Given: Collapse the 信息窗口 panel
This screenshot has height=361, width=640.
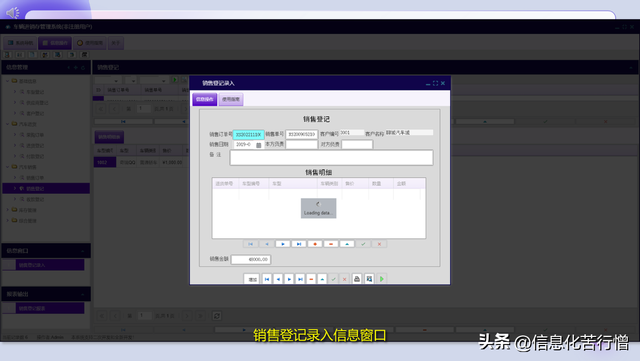Looking at the screenshot, I should click(x=82, y=251).
